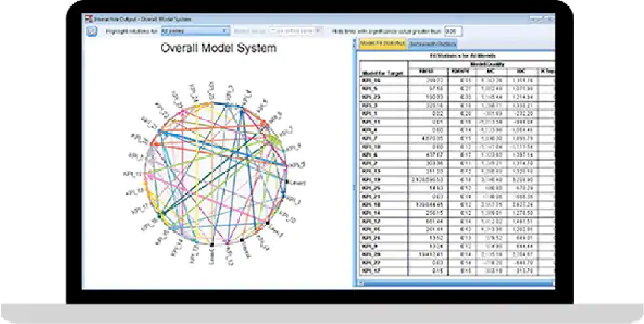Click the green node on the circle's upper right
644x324 pixels.
(272, 138)
